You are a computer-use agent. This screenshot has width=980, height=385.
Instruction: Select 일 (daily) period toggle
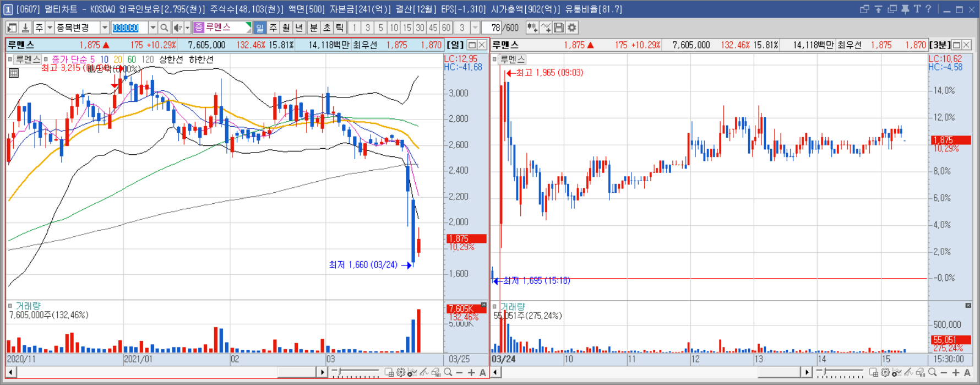coord(260,28)
